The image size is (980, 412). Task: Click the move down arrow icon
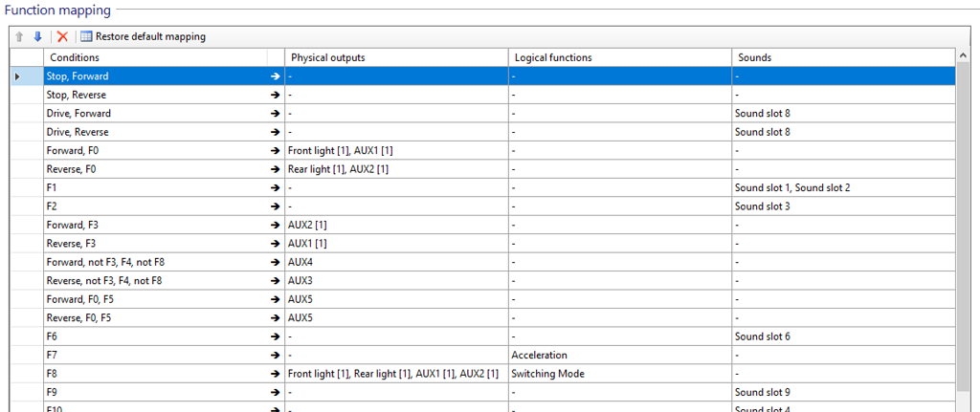click(x=37, y=36)
